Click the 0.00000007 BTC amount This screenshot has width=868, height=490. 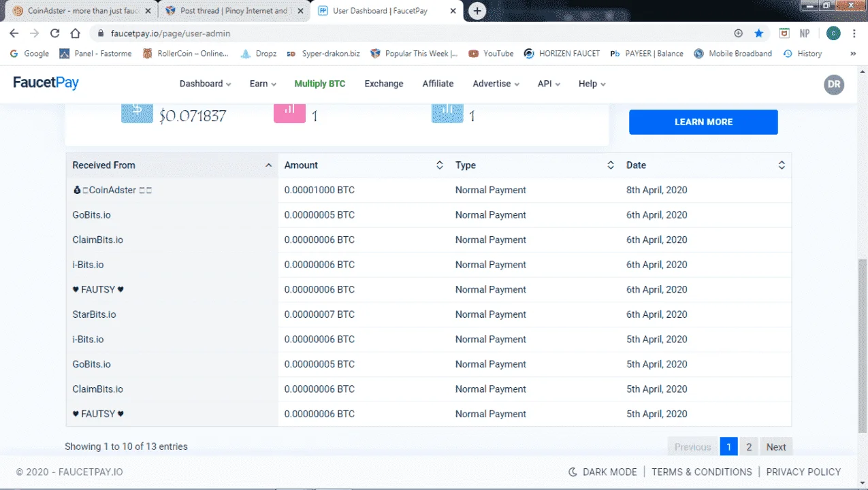[x=319, y=314]
